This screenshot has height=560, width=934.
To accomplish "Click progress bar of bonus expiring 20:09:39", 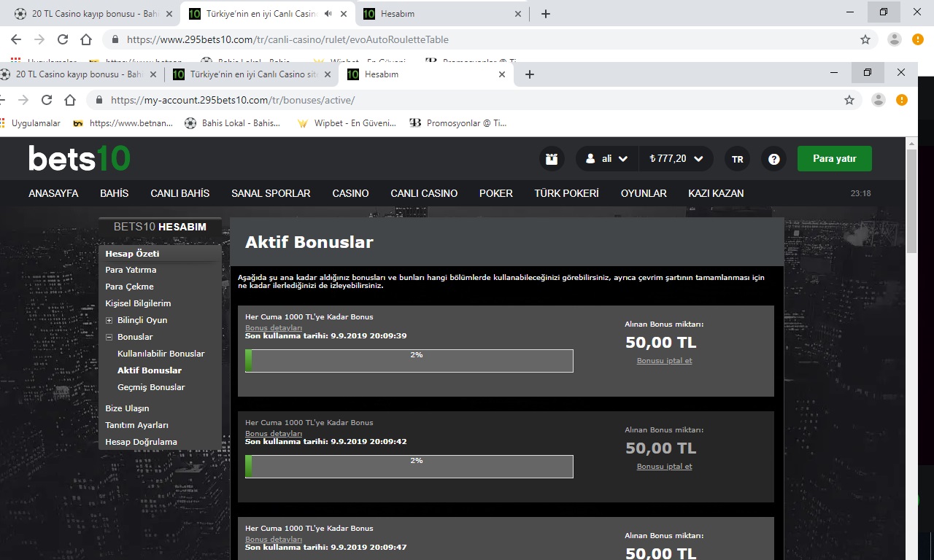I will coord(409,361).
